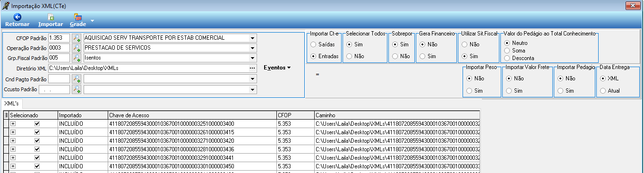Choose Sim for Utilizar Sit.Fiscal
This screenshot has height=173, width=644.
click(464, 56)
